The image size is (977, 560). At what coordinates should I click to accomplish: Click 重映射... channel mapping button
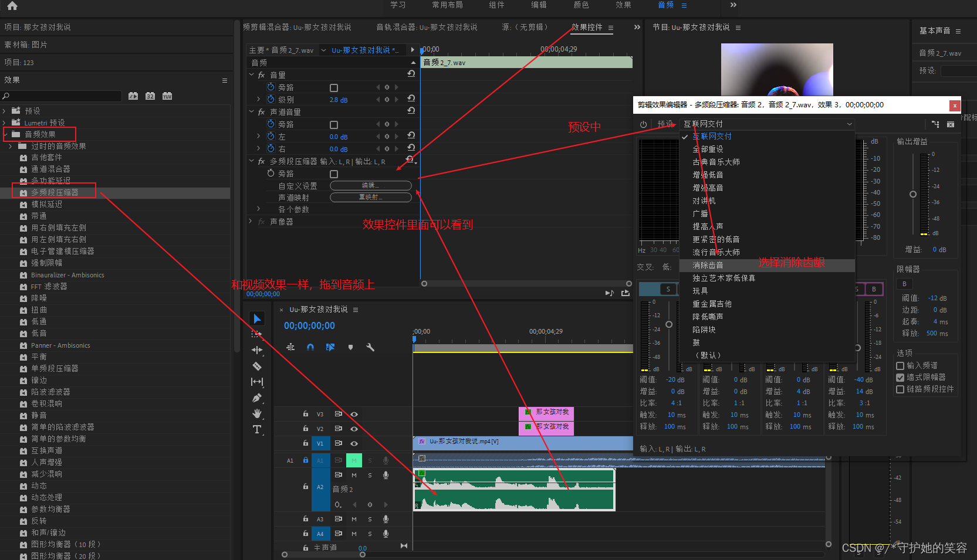[371, 197]
